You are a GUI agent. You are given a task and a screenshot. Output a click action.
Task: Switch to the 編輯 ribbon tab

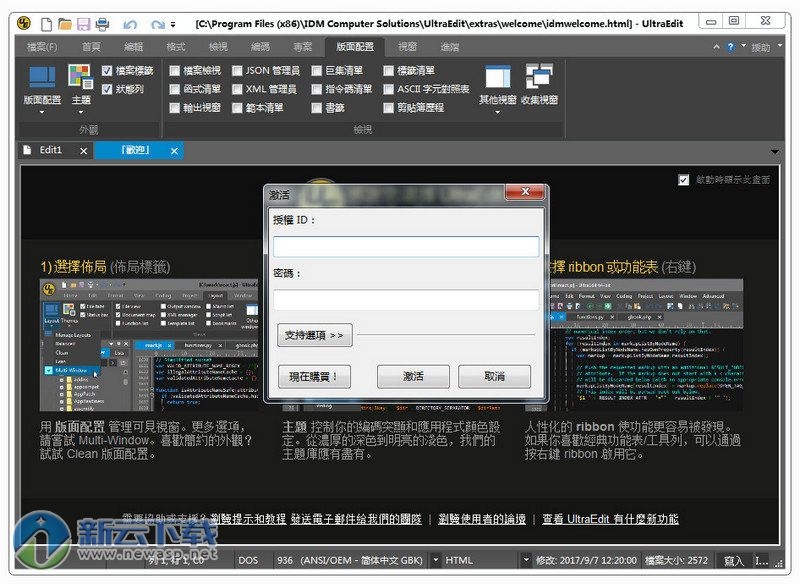(x=134, y=47)
